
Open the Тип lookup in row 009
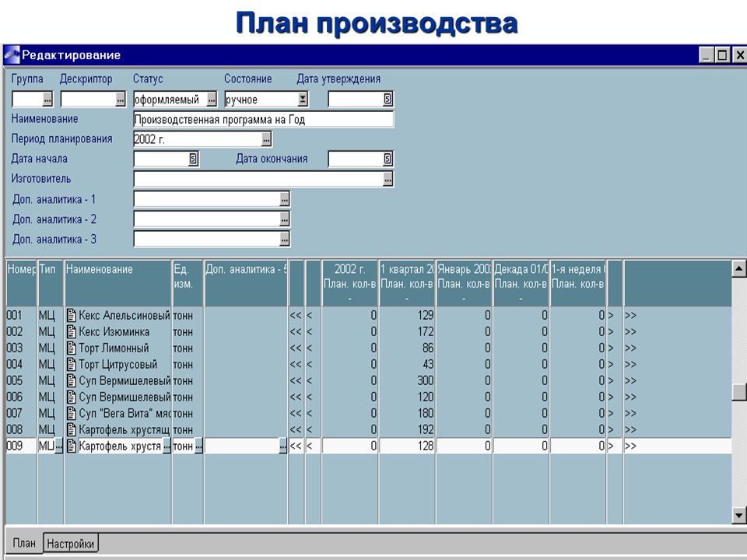(59, 446)
